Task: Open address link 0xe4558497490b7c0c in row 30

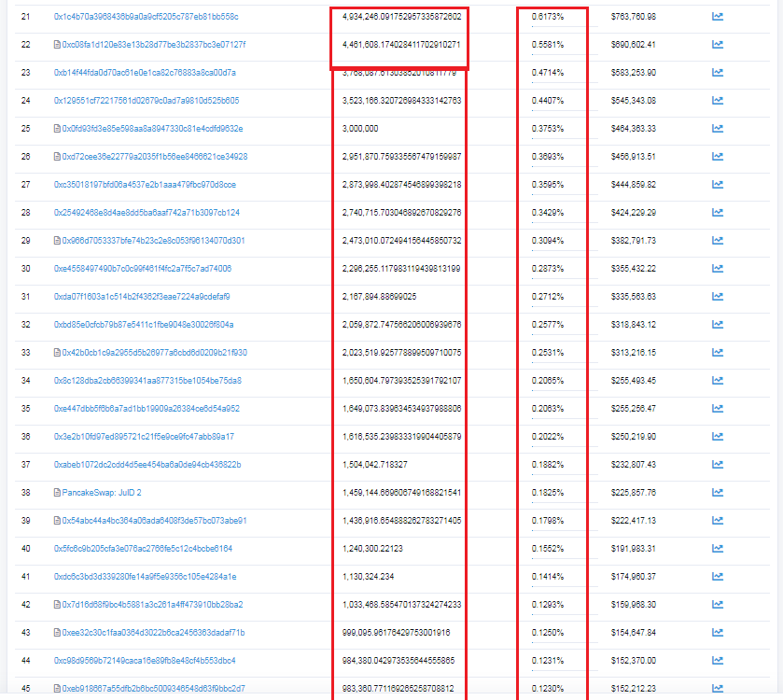Action: 143,269
